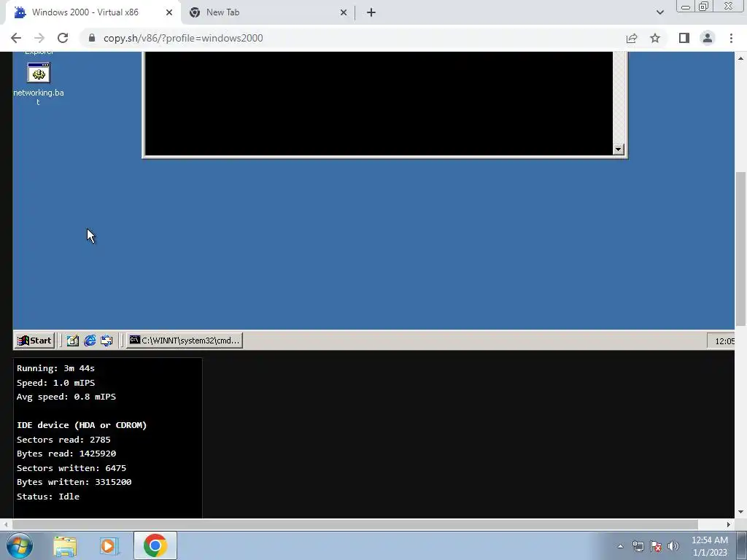View site information via the lock icon
Image resolution: width=747 pixels, height=560 pixels.
tap(92, 38)
